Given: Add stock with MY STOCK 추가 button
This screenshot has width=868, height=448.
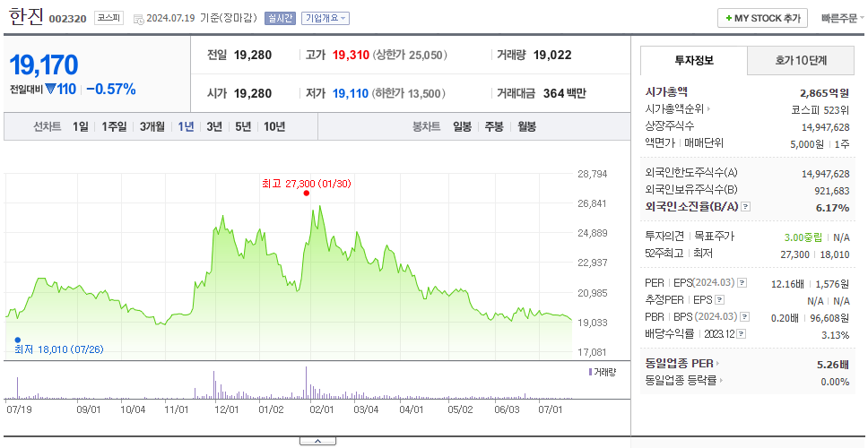Looking at the screenshot, I should pos(763,18).
